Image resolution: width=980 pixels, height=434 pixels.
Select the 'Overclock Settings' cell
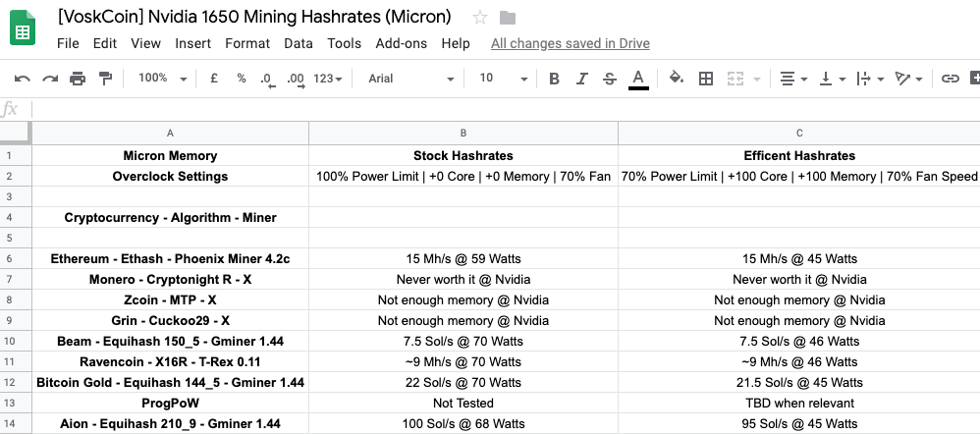pos(170,177)
